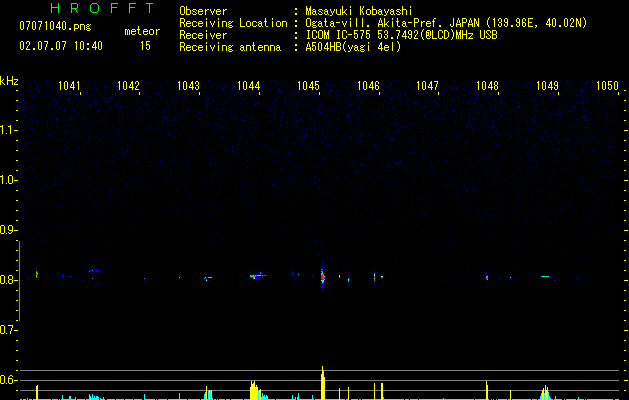Select the meteor count value 15

[145, 46]
